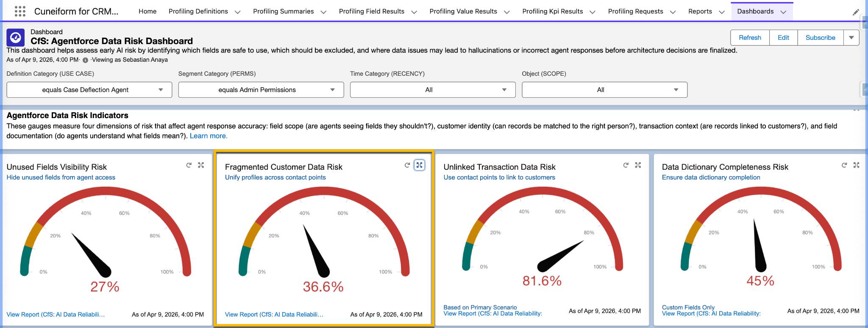Select the Dashboards tab

tap(755, 11)
